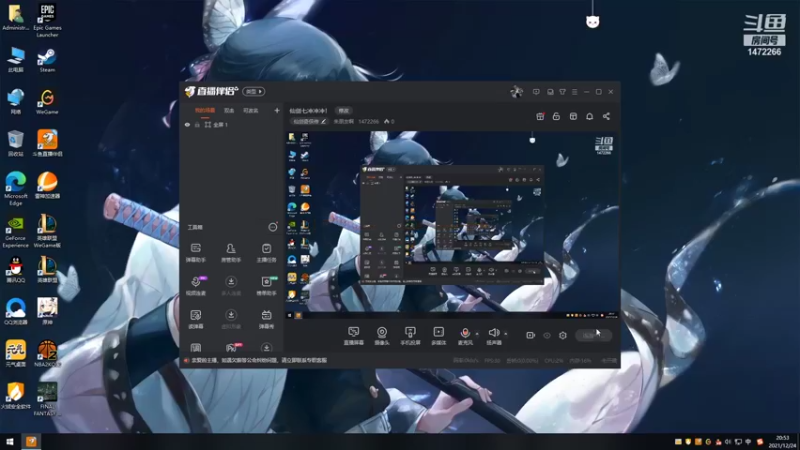Viewport: 800px width, 450px height.
Task: Toggle the lock on the 全屏 1 source
Action: (x=197, y=124)
